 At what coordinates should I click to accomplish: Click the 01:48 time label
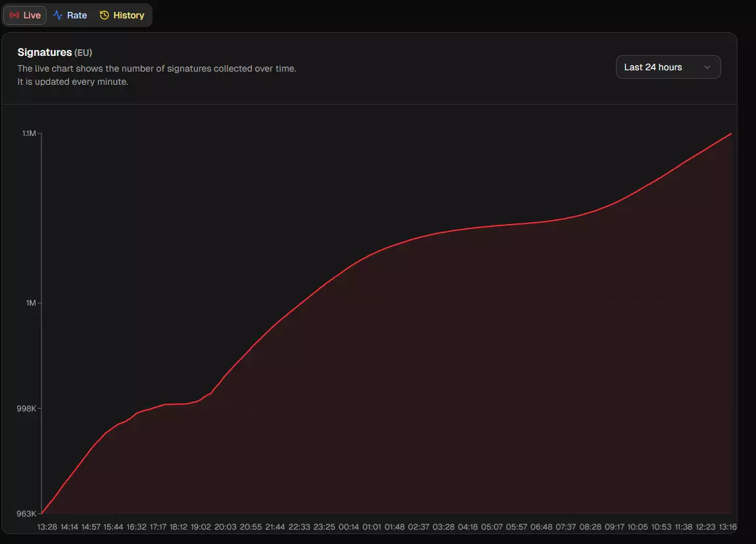(x=394, y=527)
